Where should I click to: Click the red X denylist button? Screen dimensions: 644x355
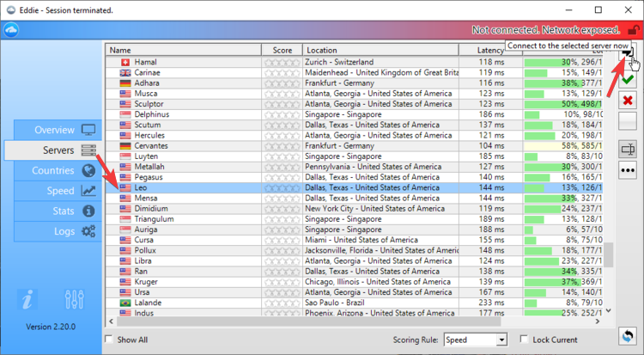[629, 101]
